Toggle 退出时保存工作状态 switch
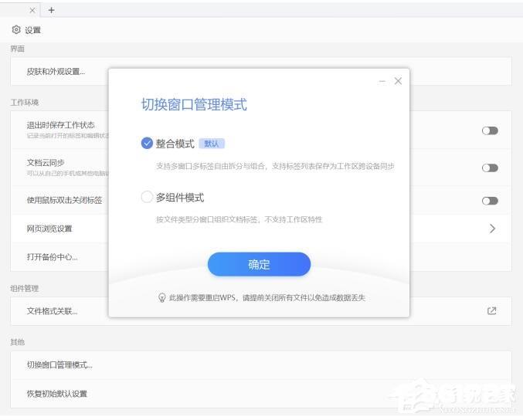 tap(490, 130)
